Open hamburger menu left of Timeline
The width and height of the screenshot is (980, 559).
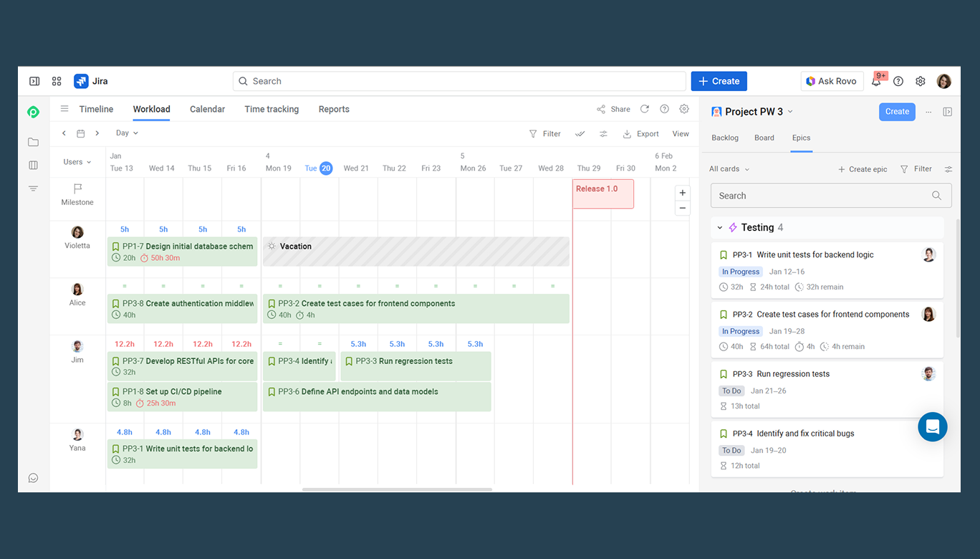point(64,109)
